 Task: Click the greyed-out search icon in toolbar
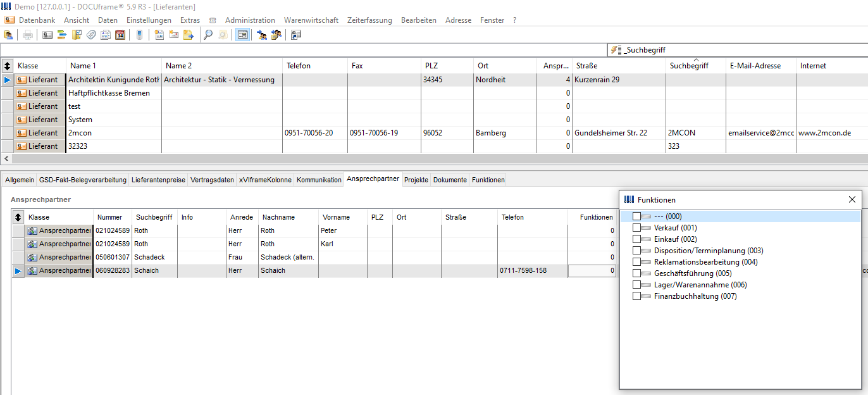tap(223, 35)
